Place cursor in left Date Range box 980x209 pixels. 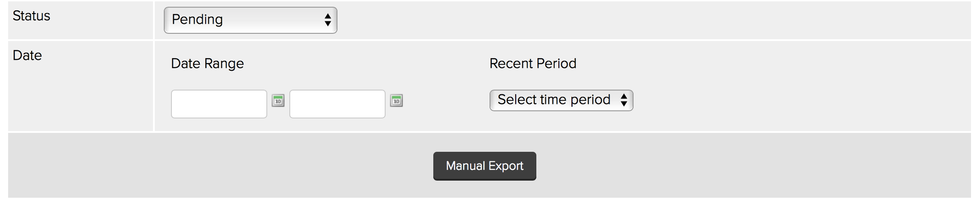[219, 104]
